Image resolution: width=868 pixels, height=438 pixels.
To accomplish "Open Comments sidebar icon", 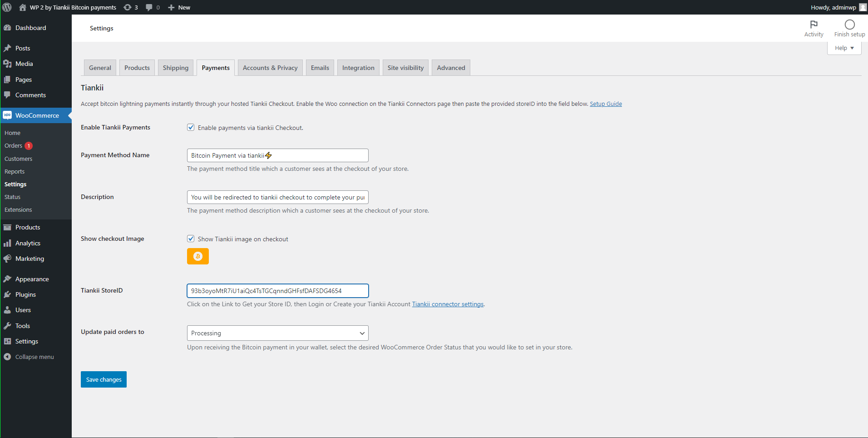I will [7, 95].
